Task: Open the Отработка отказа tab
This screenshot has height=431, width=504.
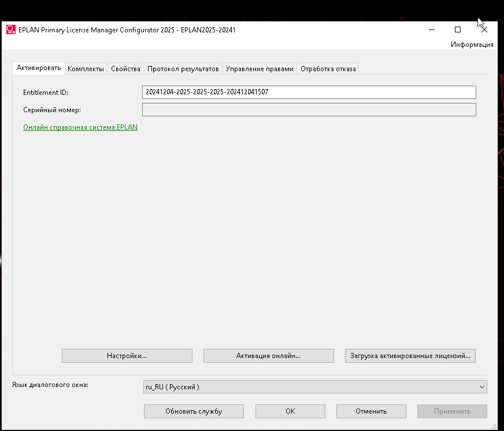Action: click(328, 69)
